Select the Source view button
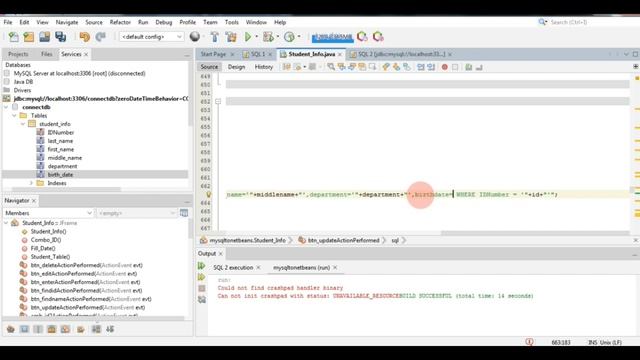Screen dimensions: 640x360 209,67
